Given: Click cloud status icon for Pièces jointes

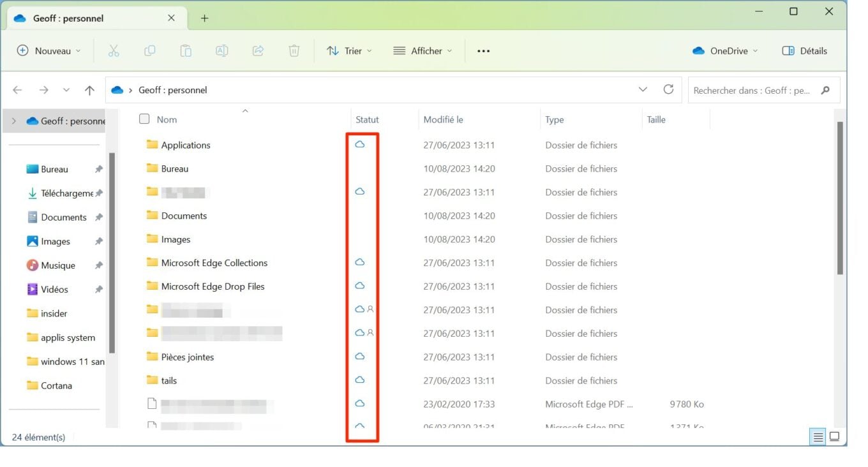Looking at the screenshot, I should coord(360,356).
